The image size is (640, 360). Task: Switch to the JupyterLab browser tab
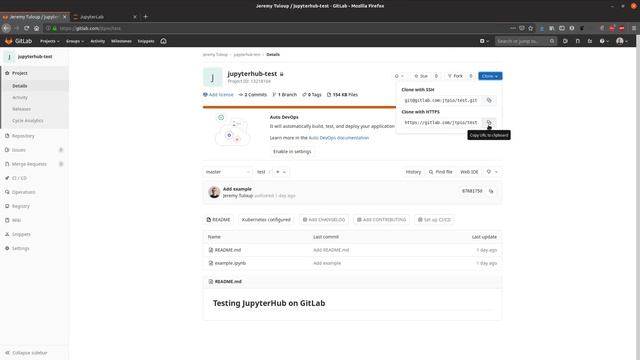[x=102, y=17]
